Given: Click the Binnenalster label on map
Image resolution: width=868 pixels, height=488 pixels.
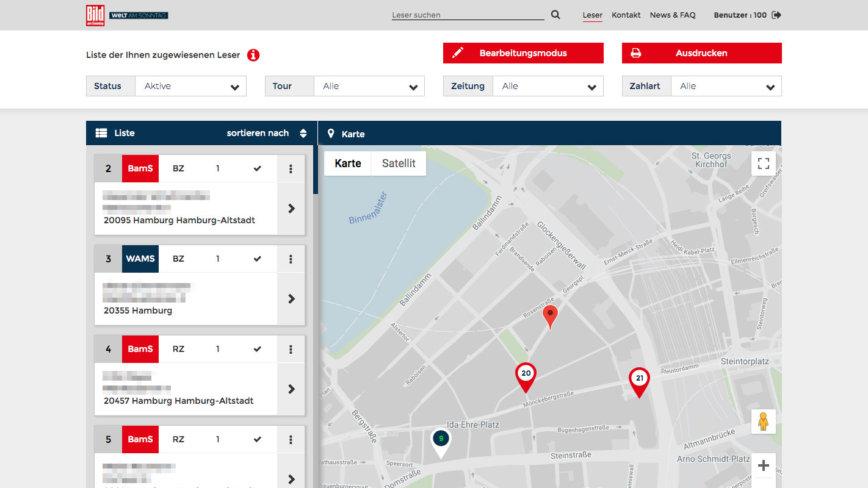Looking at the screenshot, I should click(x=369, y=207).
